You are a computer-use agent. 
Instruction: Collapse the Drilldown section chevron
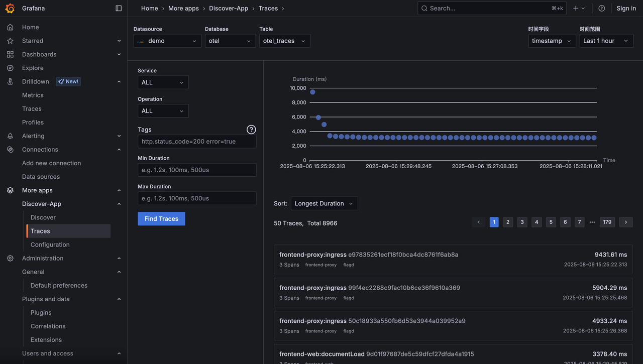(119, 81)
